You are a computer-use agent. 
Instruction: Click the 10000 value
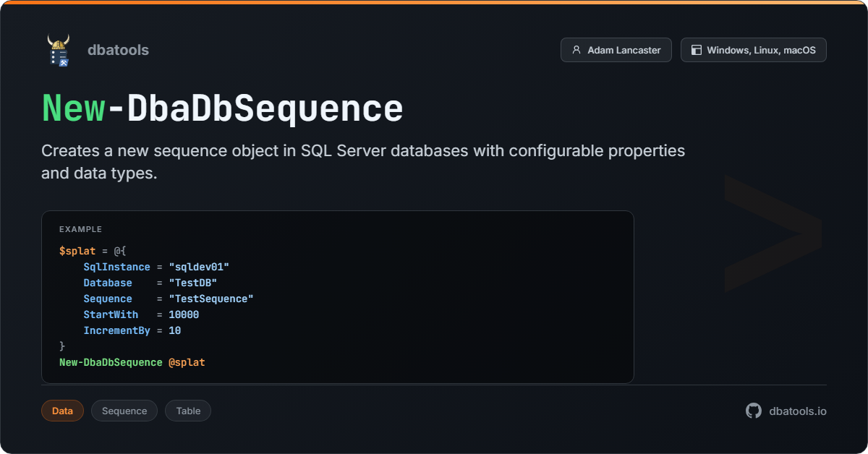(x=184, y=314)
